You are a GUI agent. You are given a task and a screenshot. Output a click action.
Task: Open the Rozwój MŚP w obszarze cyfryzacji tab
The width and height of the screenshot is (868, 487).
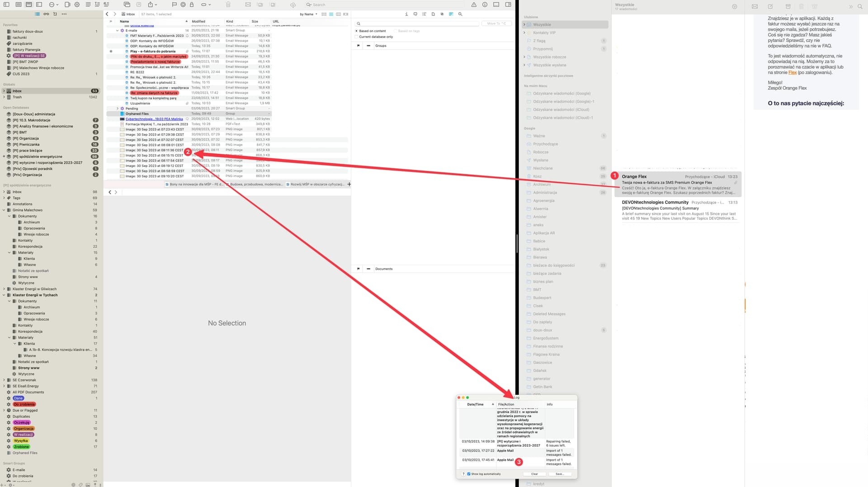point(316,184)
